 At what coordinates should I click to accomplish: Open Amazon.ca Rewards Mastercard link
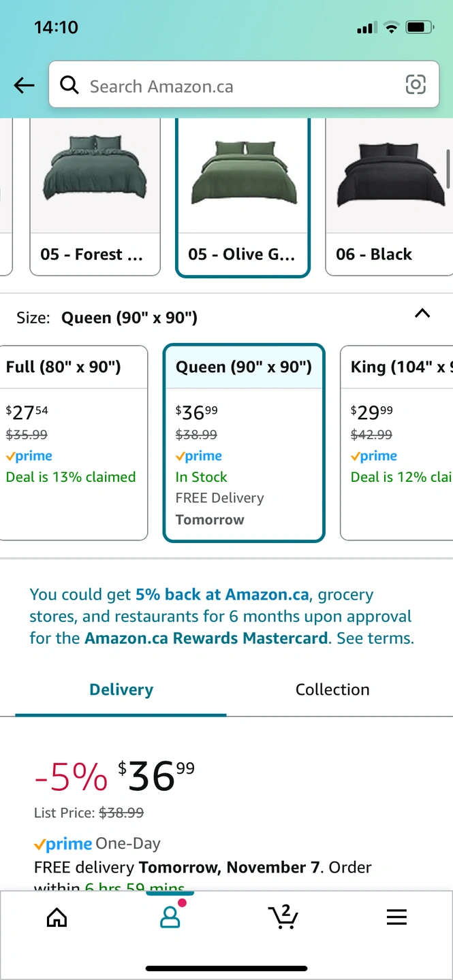point(206,638)
